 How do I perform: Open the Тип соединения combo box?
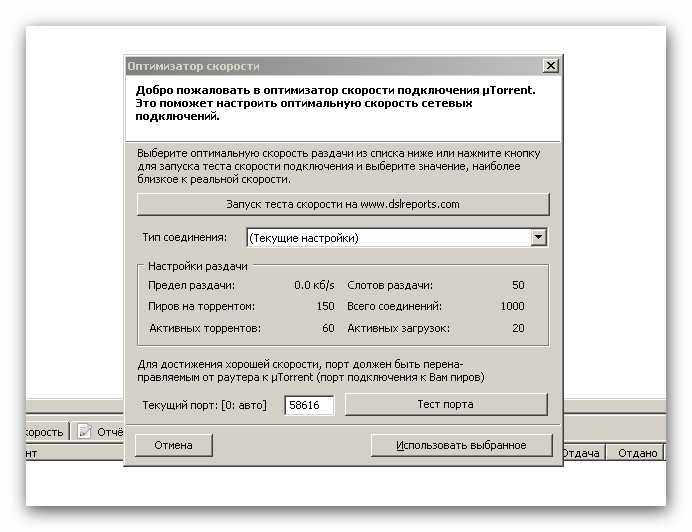pos(397,238)
